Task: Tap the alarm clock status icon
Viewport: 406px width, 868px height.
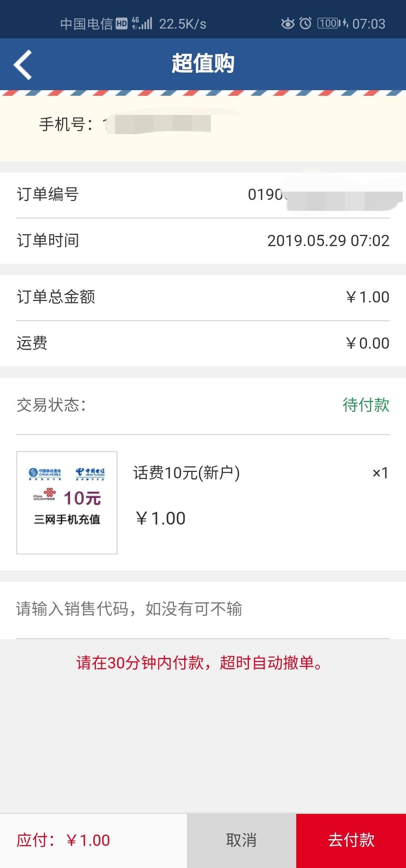Action: coord(305,24)
